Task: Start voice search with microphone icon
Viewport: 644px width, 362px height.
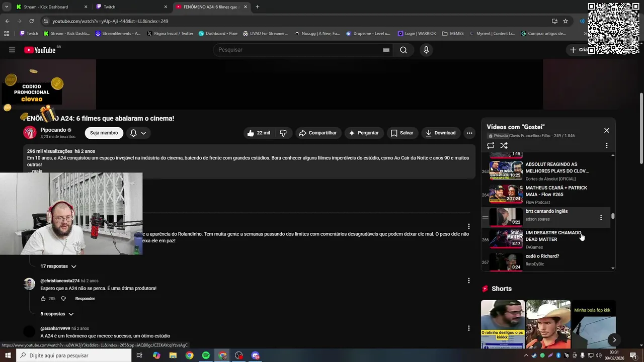Action: (x=426, y=50)
